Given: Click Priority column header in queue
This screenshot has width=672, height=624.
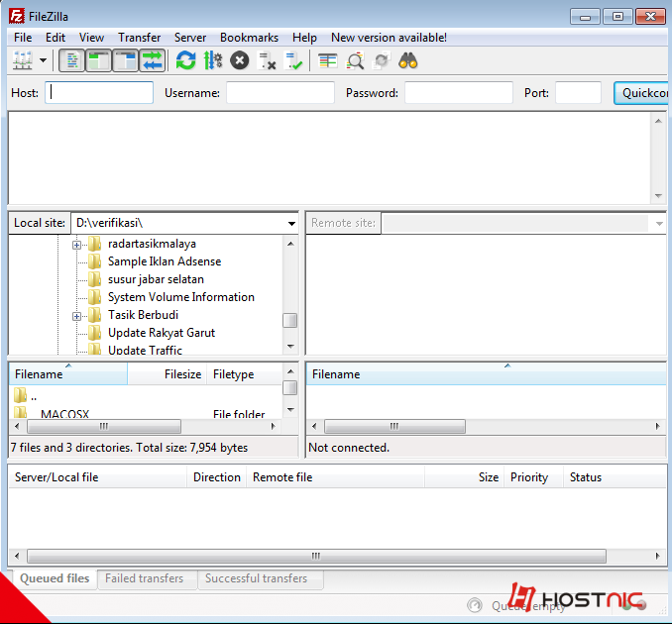Looking at the screenshot, I should coord(533,477).
